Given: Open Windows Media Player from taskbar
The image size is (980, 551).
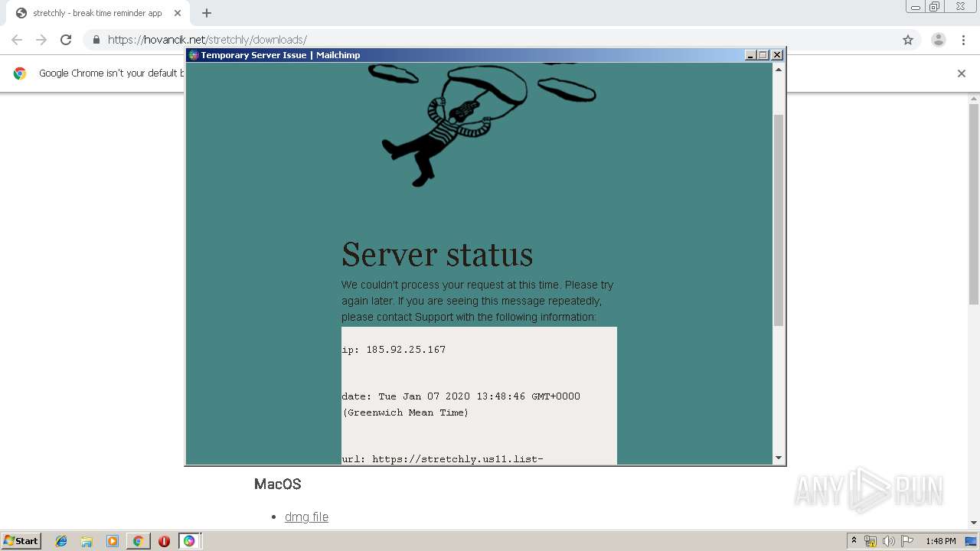Looking at the screenshot, I should (113, 541).
